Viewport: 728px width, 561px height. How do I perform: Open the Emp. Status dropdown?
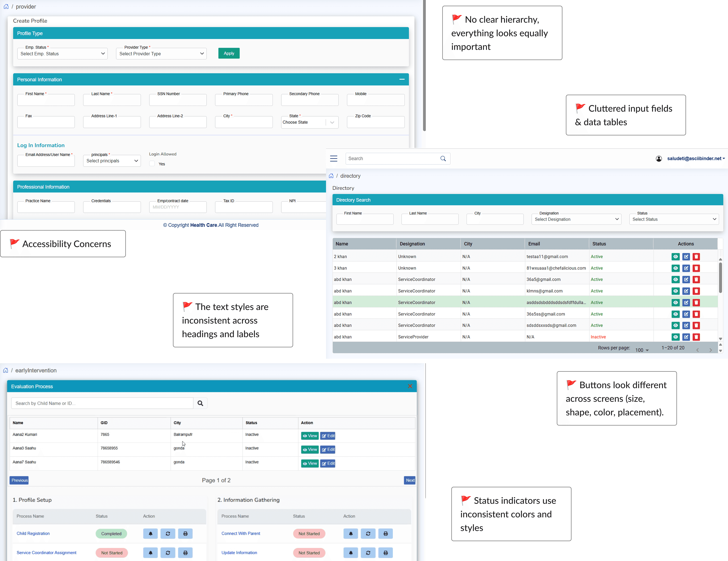[x=62, y=54]
